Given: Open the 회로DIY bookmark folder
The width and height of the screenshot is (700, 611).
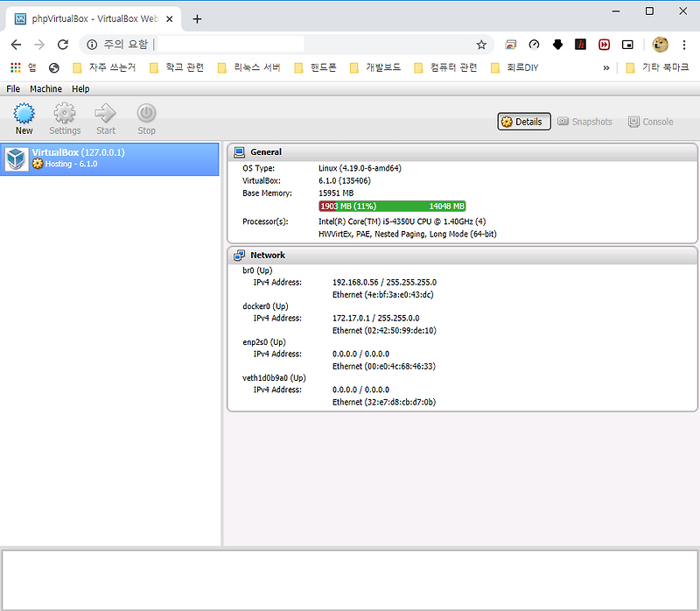Looking at the screenshot, I should point(514,67).
